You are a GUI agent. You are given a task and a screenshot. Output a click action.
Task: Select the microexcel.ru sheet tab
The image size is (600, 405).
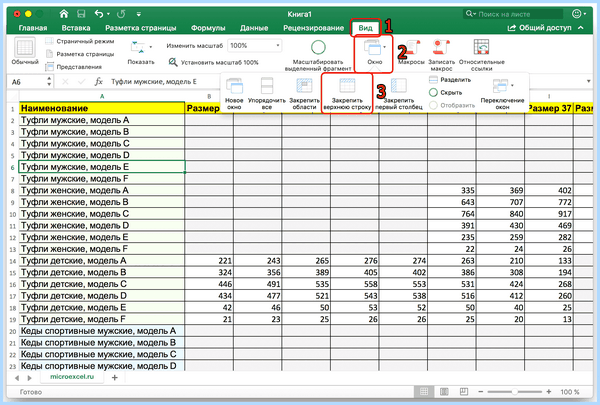[x=72, y=377]
